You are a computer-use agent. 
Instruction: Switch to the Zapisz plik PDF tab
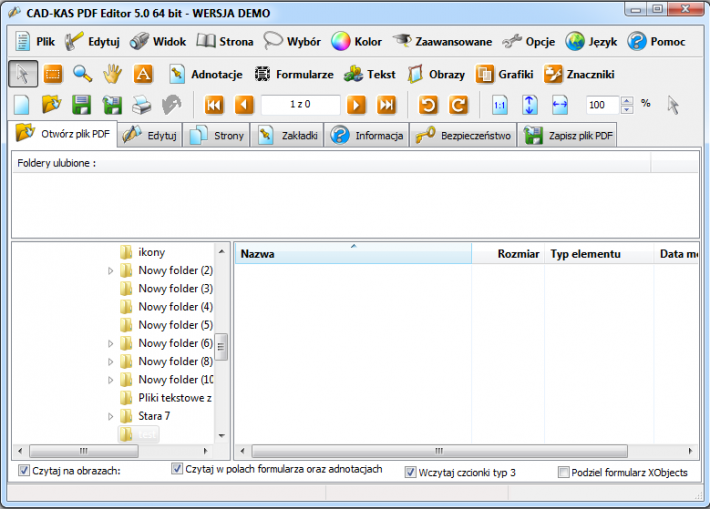click(x=567, y=135)
